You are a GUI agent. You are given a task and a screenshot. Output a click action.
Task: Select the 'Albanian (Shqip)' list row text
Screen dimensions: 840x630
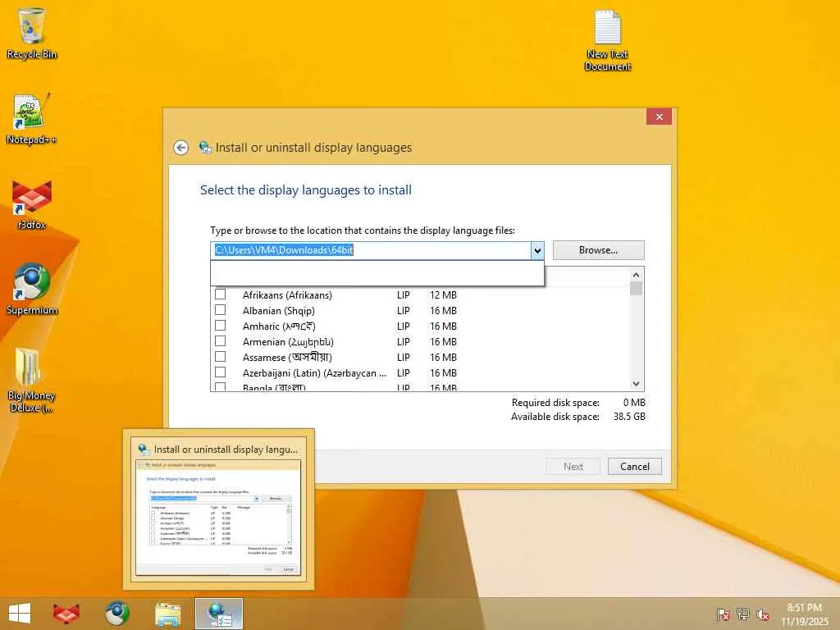279,311
